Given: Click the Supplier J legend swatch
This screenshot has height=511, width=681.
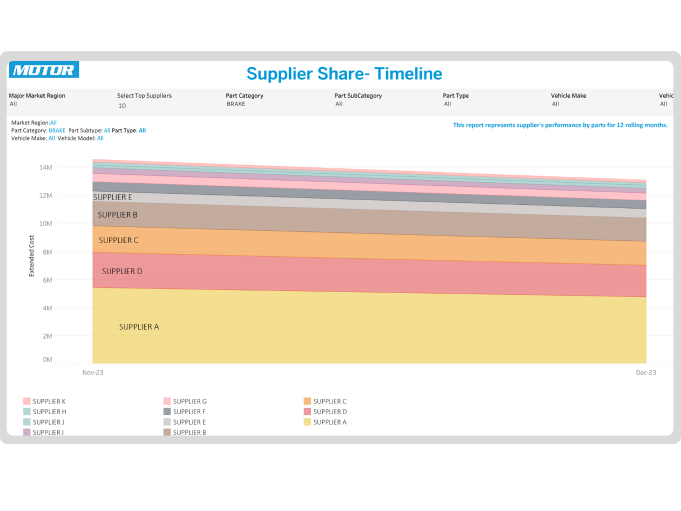Looking at the screenshot, I should click(27, 422).
